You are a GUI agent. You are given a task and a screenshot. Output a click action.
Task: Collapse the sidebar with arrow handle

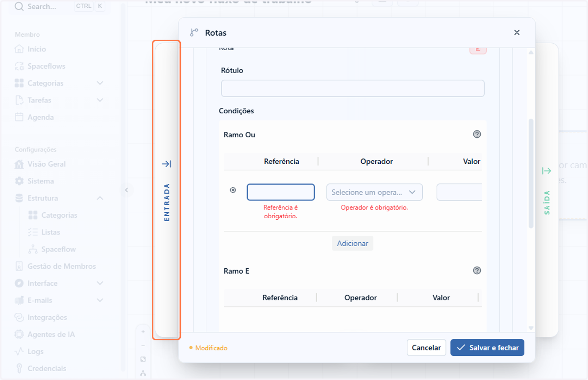click(126, 190)
